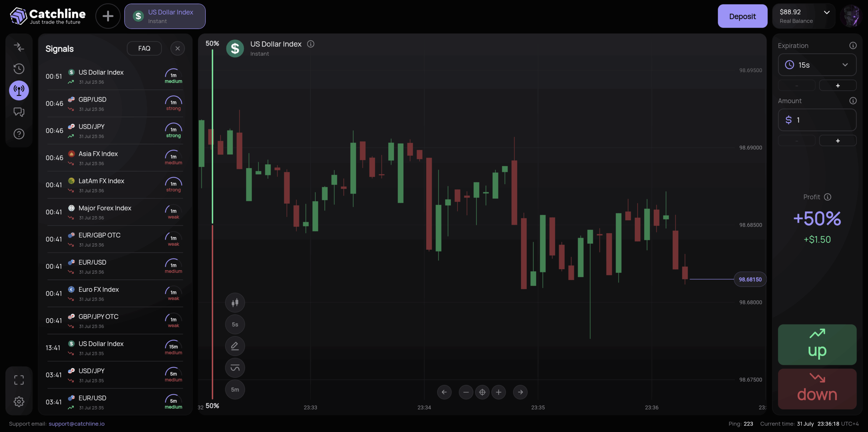868x432 pixels.
Task: Open the trade history clock icon
Action: (x=19, y=69)
